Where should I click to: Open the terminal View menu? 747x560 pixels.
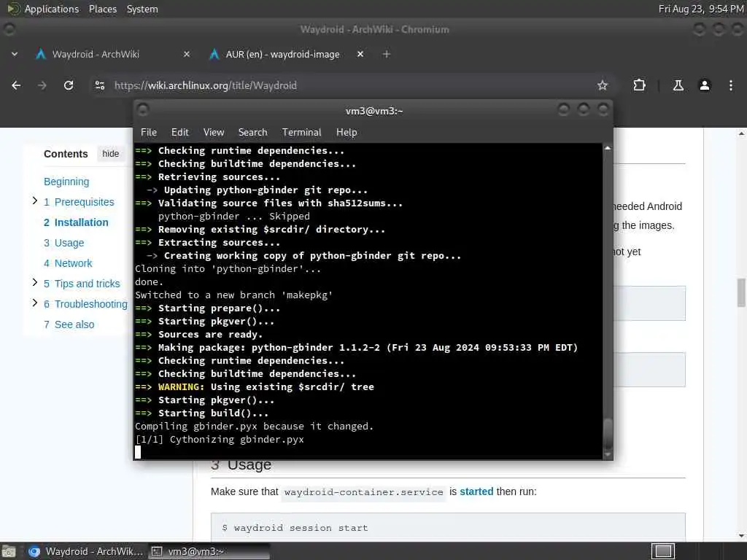[x=214, y=133]
